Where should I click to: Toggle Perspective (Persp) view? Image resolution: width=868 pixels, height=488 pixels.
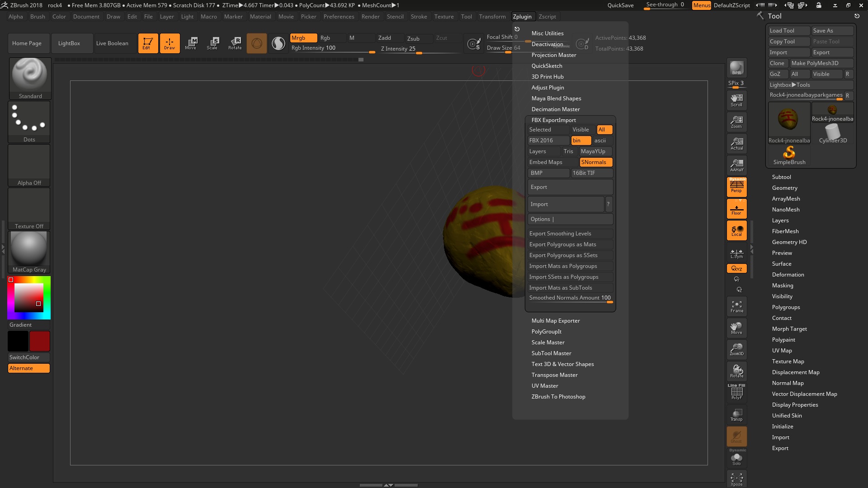coord(736,187)
